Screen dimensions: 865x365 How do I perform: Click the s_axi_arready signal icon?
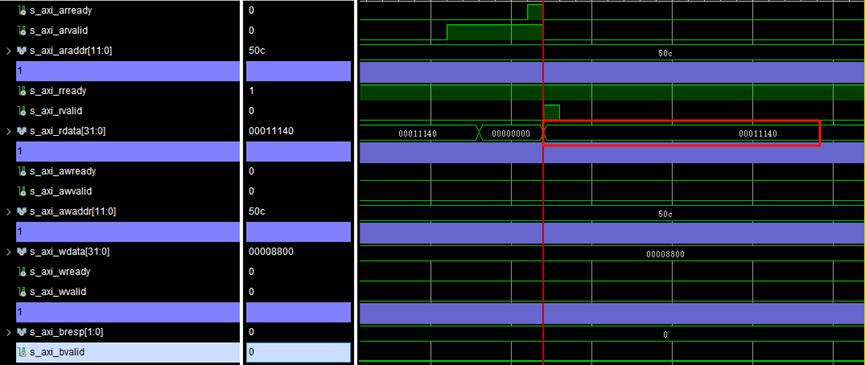click(23, 10)
